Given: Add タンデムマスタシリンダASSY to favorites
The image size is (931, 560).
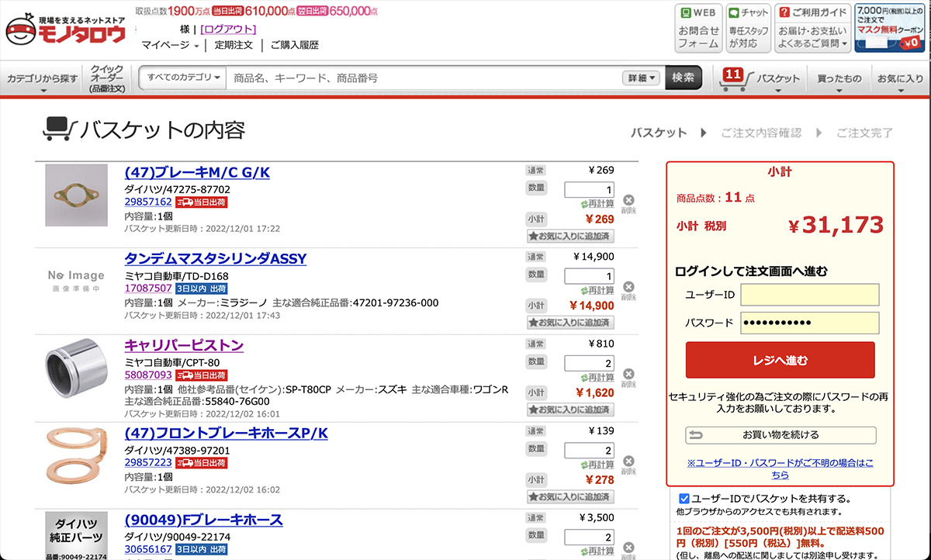Looking at the screenshot, I should tap(570, 323).
